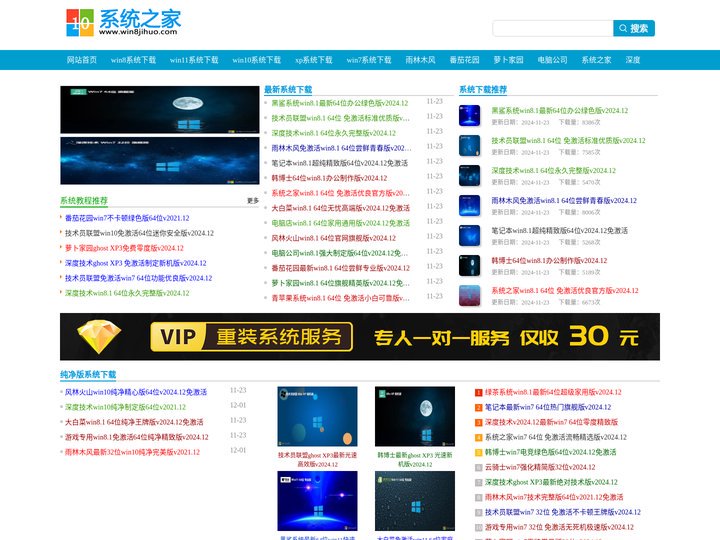Open 技术员联盟win10免激活64位迷你安全版 link
This screenshot has height=540, width=720.
139,233
